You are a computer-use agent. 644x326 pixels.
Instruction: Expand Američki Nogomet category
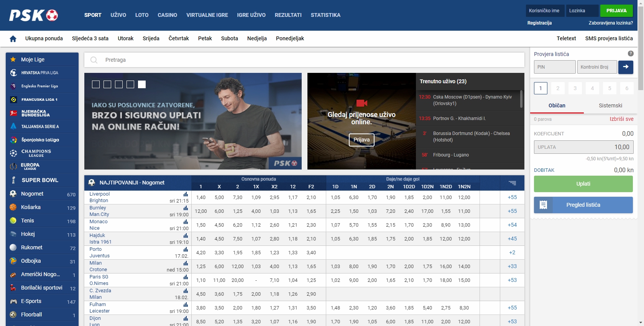pyautogui.click(x=42, y=275)
